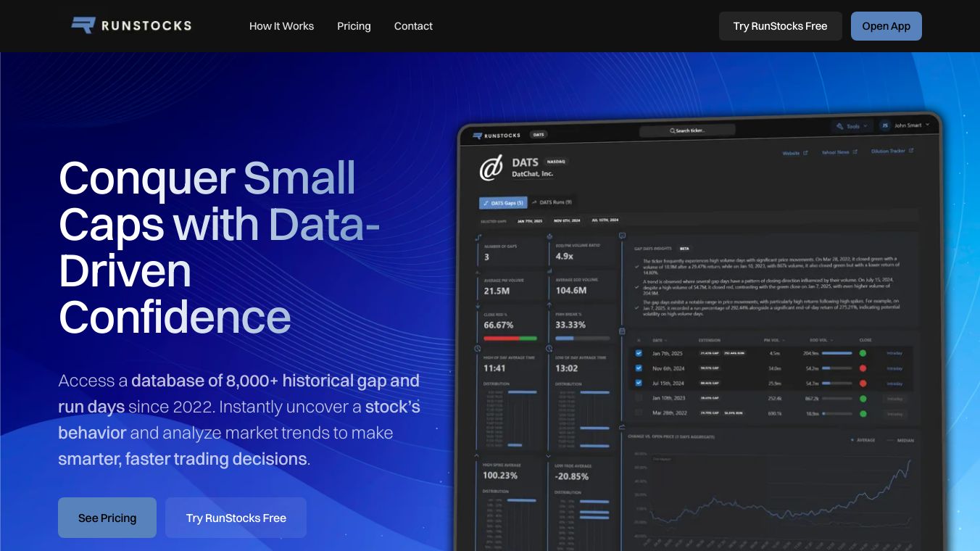The image size is (980, 551).
Task: Click the Jan 7th, 2025 selected gap chip
Action: [528, 220]
